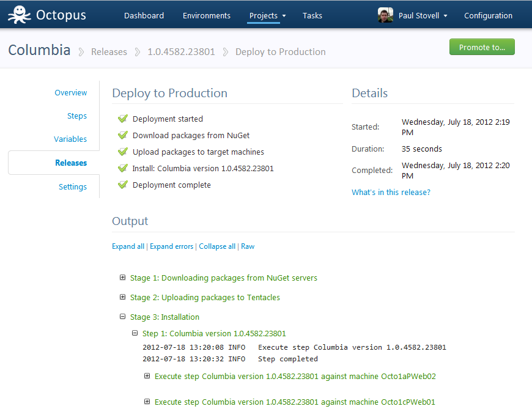Open the "What's in this release?" link

391,192
